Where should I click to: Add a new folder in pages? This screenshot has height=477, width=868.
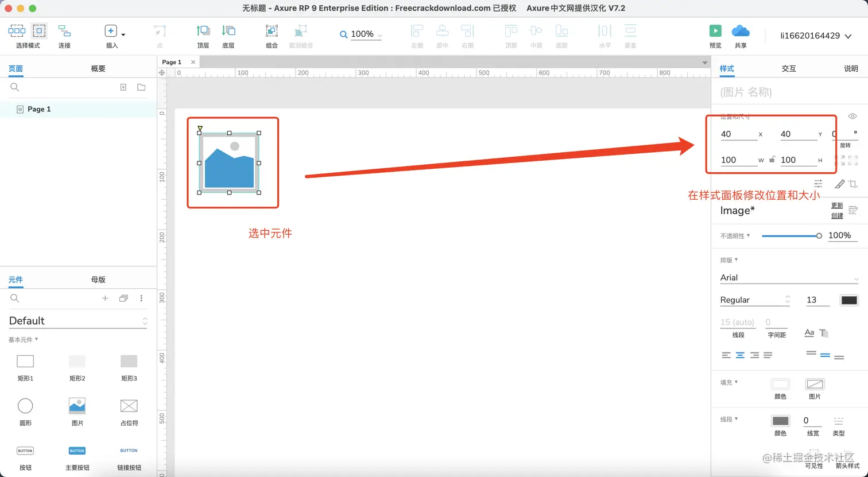click(x=141, y=87)
